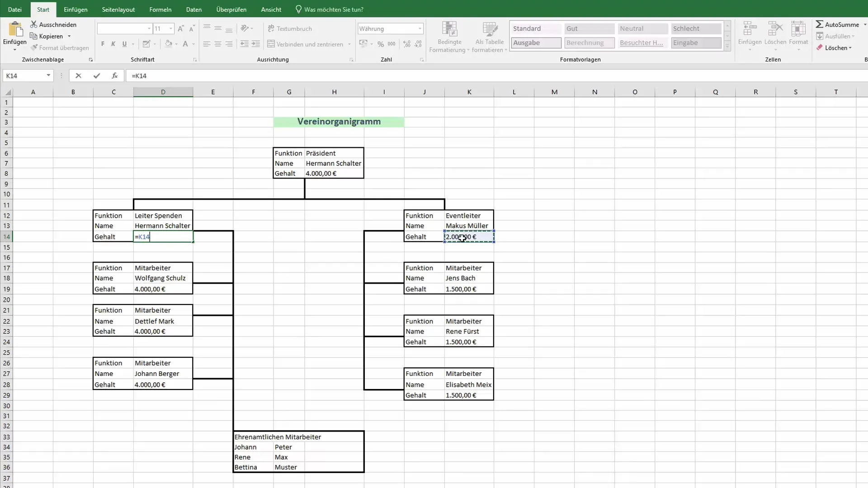Click the fill color bucket icon

click(168, 44)
